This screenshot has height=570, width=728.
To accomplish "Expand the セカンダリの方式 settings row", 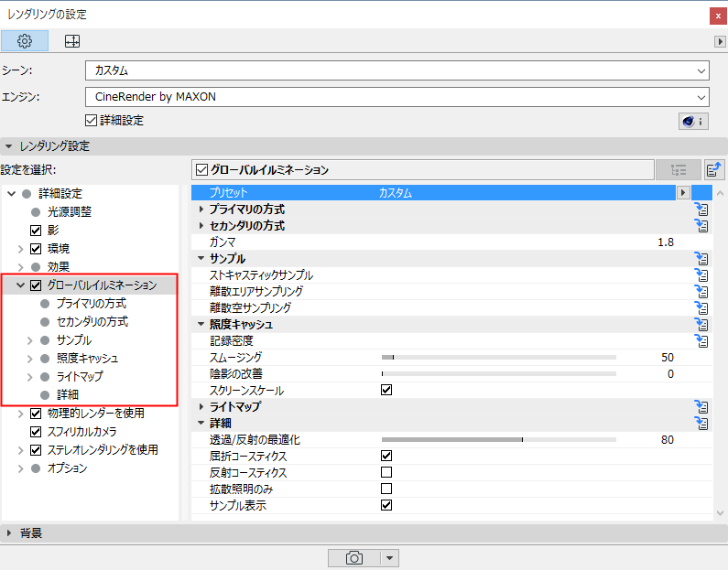I will click(x=201, y=226).
